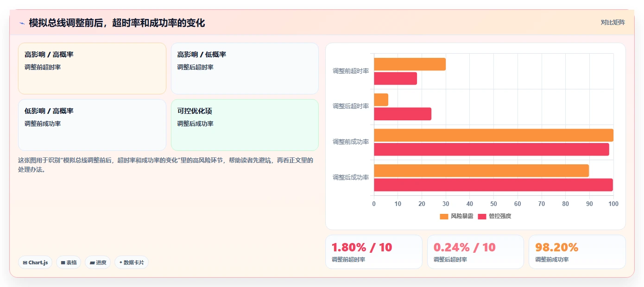The height and width of the screenshot is (287, 644).
Task: Click orange bar for 调整前成功率
Action: 493,135
